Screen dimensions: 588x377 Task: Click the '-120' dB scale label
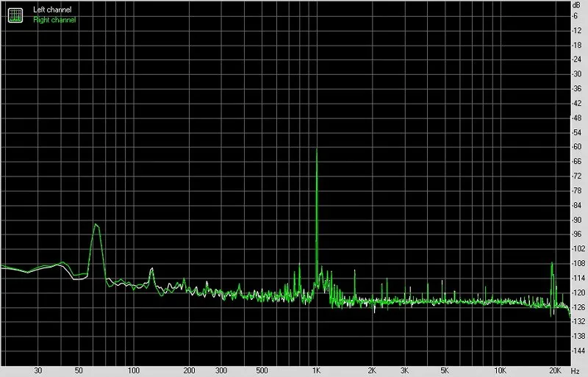click(x=578, y=292)
